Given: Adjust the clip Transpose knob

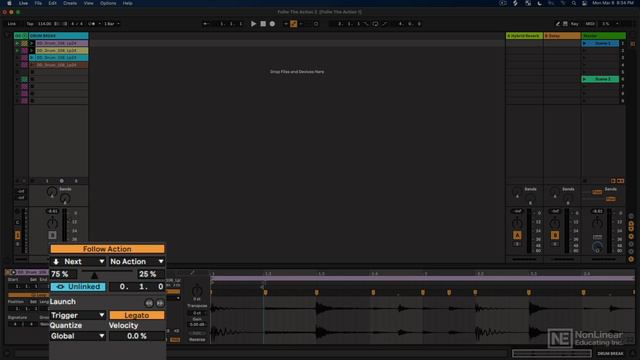Looking at the screenshot, I should click(197, 291).
